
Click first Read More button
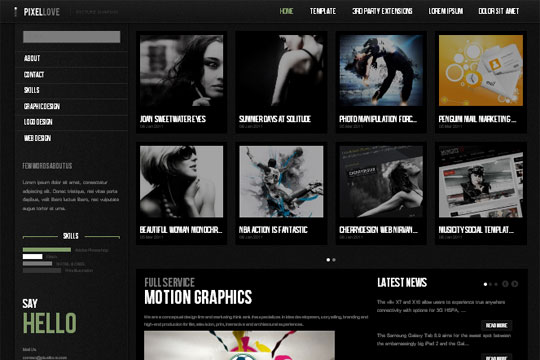coord(496,326)
